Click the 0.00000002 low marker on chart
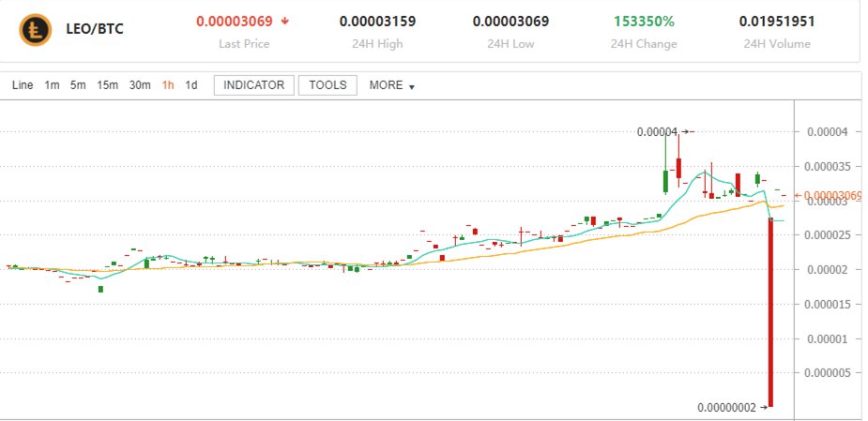The width and height of the screenshot is (868, 421). click(727, 408)
